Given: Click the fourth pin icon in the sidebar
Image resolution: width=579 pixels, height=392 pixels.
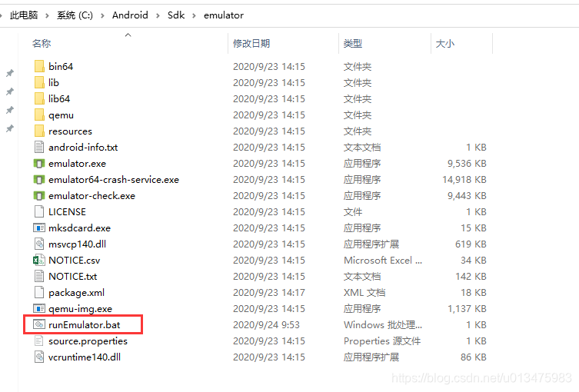Looking at the screenshot, I should coord(10,128).
